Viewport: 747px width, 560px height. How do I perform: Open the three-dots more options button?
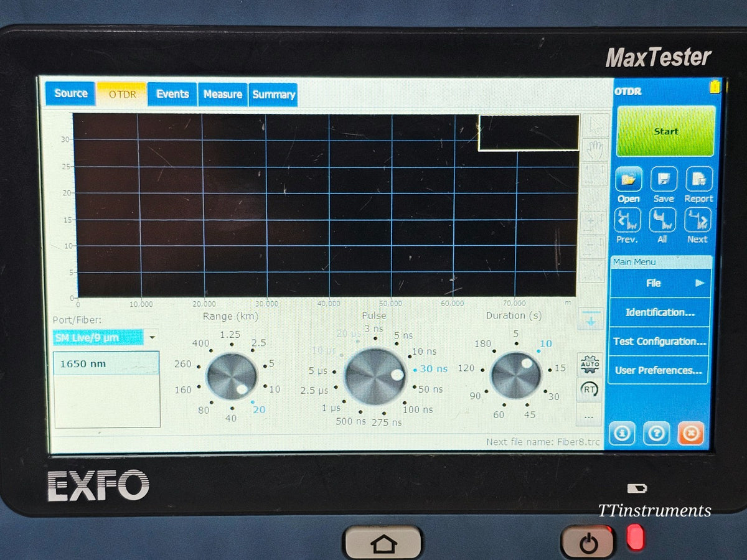point(589,415)
